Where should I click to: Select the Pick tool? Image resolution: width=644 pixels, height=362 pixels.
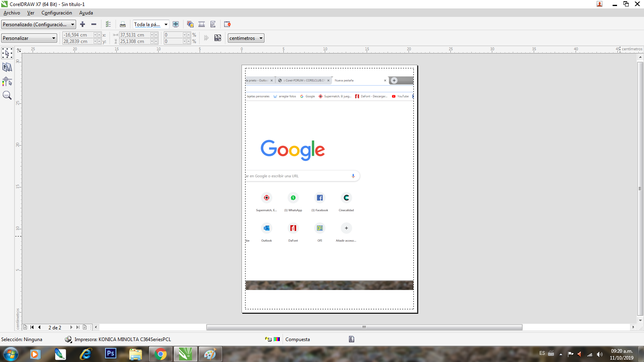(x=7, y=53)
